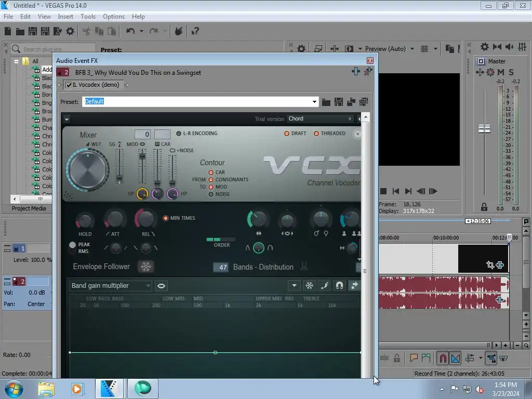Viewport: 532px width, 399px height.
Task: Open Preview (Auto) quality dropdown
Action: point(412,49)
